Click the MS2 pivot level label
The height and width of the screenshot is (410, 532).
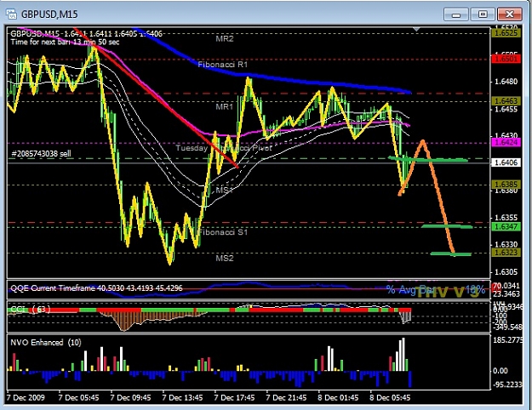tap(225, 258)
